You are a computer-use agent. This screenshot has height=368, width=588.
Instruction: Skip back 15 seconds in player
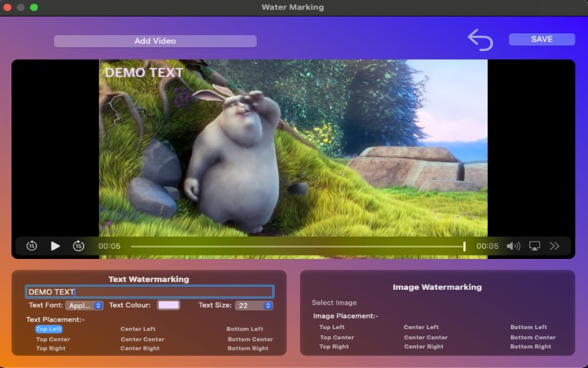pyautogui.click(x=32, y=246)
